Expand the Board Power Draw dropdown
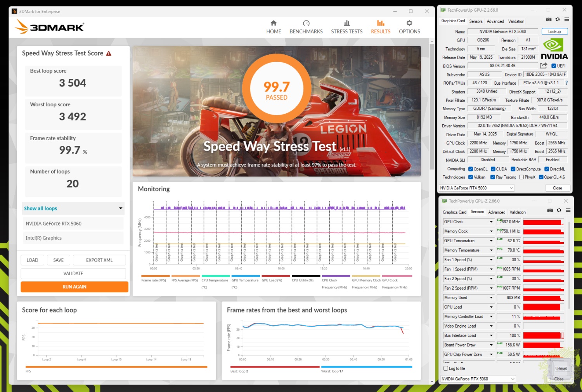Viewport: 582px width, 392px height. coord(491,345)
